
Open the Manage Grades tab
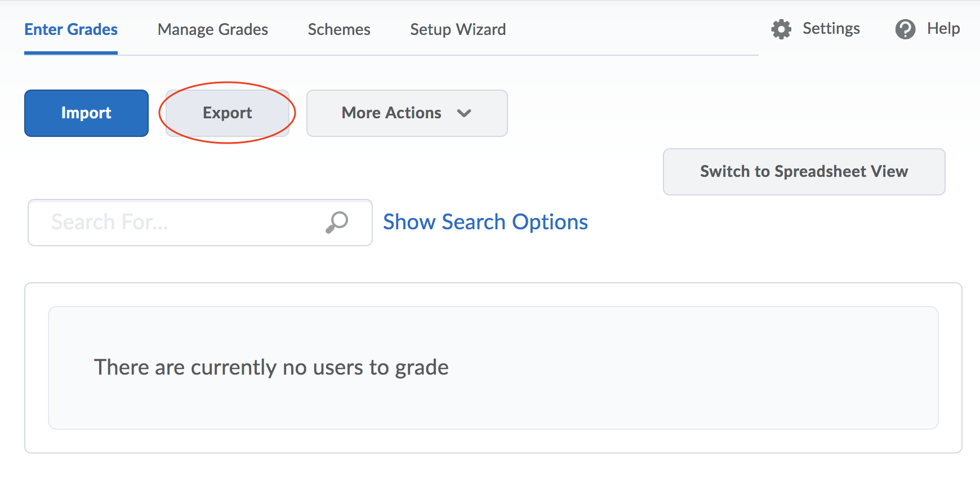tap(213, 29)
